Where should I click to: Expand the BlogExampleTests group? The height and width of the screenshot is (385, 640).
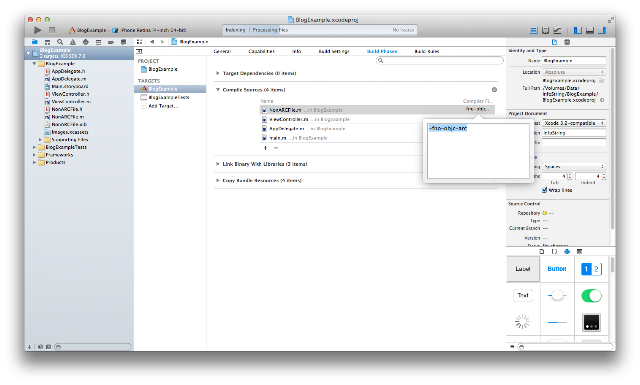(x=34, y=147)
